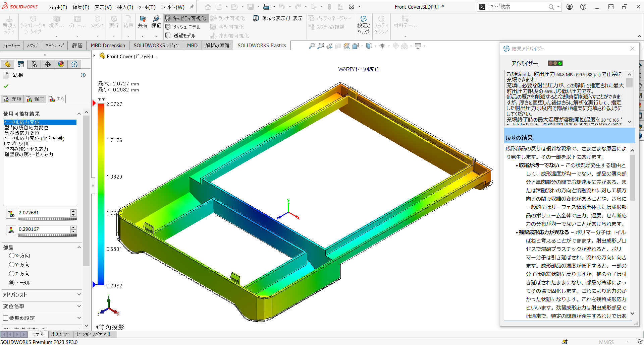The image size is (644, 345).
Task: Click the green OK checkmark
Action: tap(6, 86)
